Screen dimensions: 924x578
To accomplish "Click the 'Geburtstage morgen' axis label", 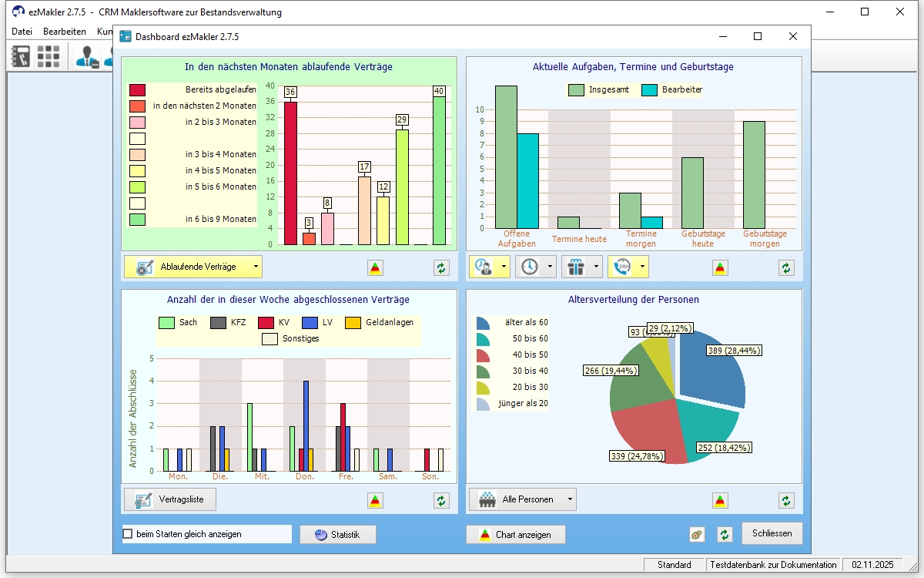I will click(x=765, y=239).
